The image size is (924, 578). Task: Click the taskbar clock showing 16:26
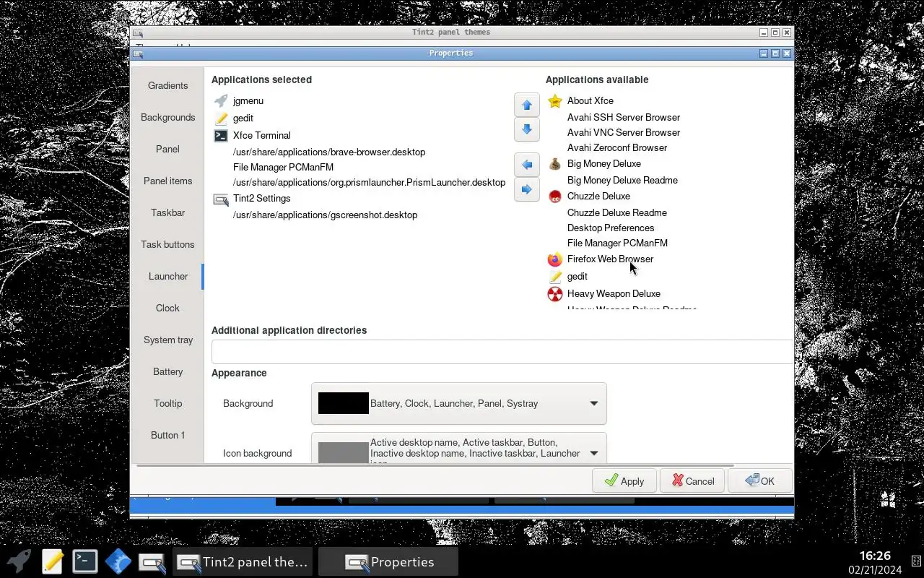875,556
